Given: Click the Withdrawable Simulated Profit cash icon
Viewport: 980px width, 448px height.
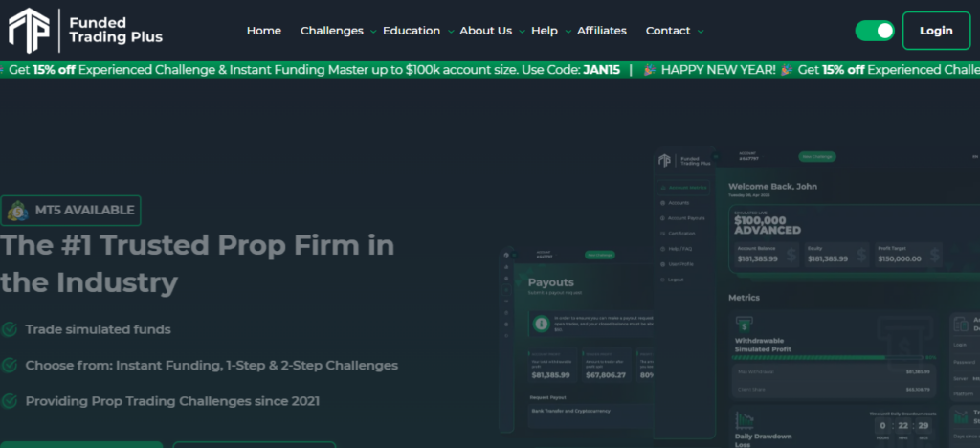Looking at the screenshot, I should point(744,325).
